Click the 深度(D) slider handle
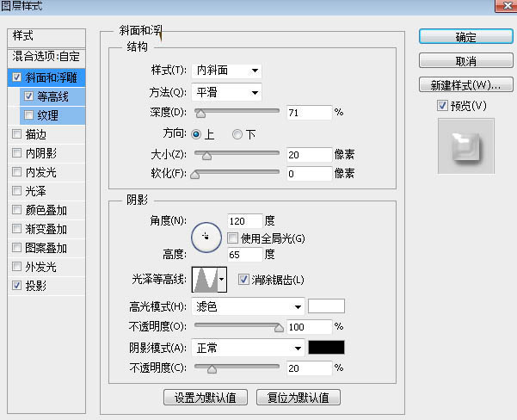The height and width of the screenshot is (420, 517). click(x=200, y=114)
